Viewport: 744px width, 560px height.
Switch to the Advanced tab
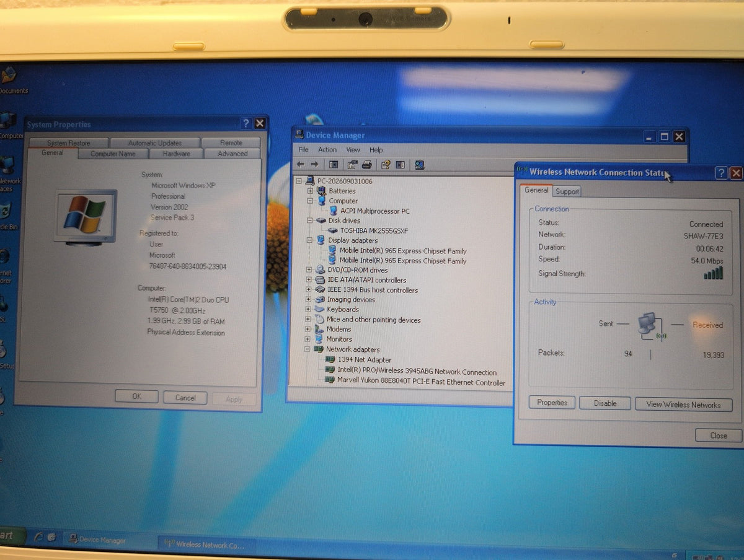coord(232,154)
